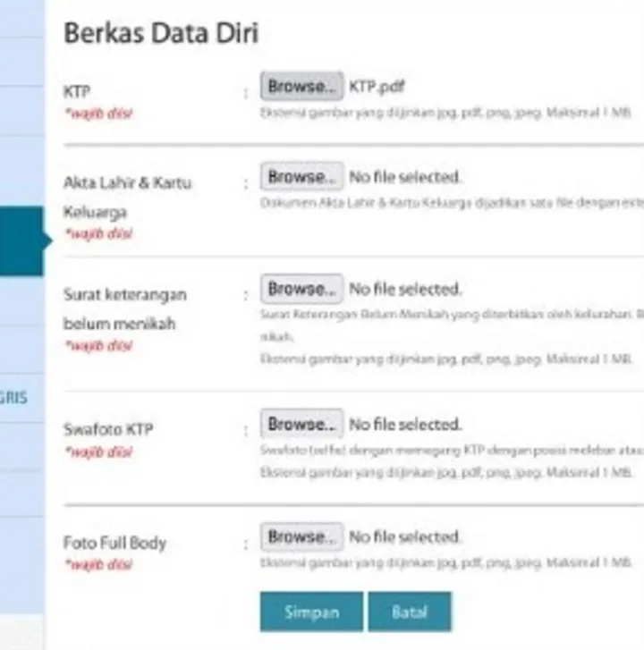The width and height of the screenshot is (644, 650).
Task: Click the Swafoto KTP field label
Action: click(x=108, y=429)
